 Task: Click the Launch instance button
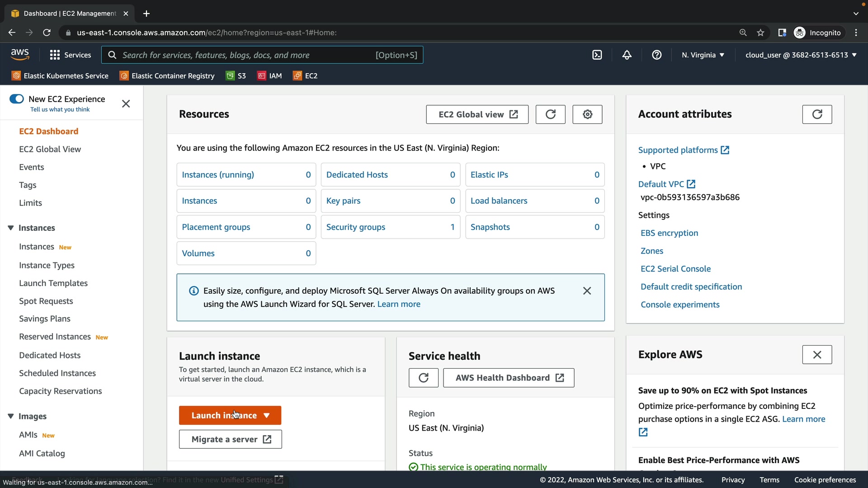coord(224,415)
